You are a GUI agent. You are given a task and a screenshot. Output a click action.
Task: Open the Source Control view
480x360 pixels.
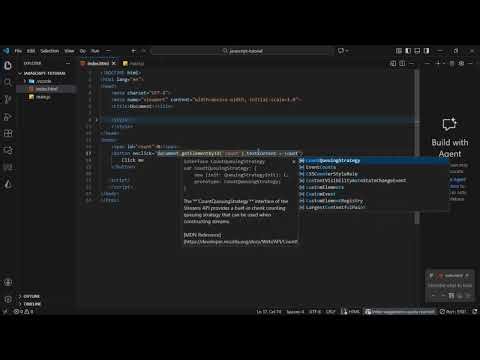click(x=8, y=99)
